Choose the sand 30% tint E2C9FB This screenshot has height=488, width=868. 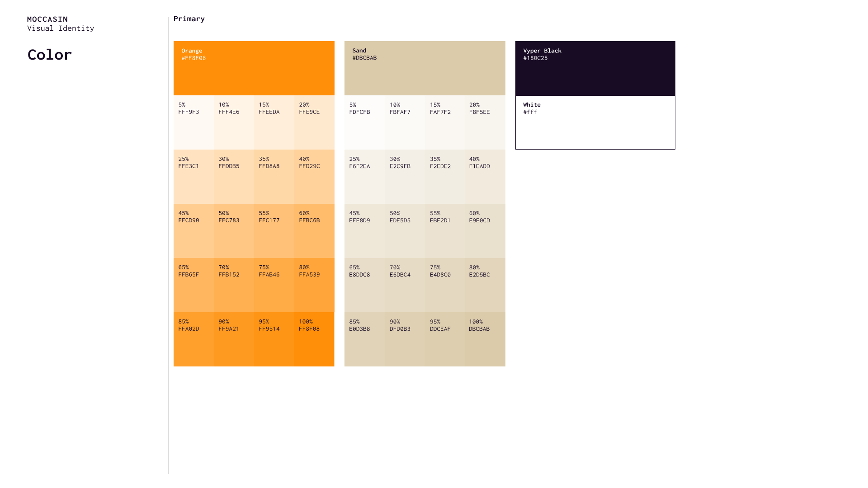point(405,177)
